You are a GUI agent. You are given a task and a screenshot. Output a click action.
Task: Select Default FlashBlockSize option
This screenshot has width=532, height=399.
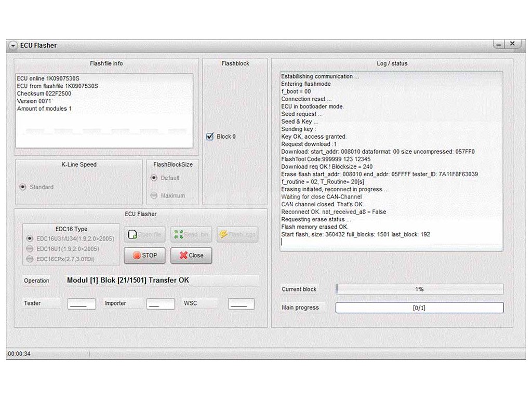154,178
